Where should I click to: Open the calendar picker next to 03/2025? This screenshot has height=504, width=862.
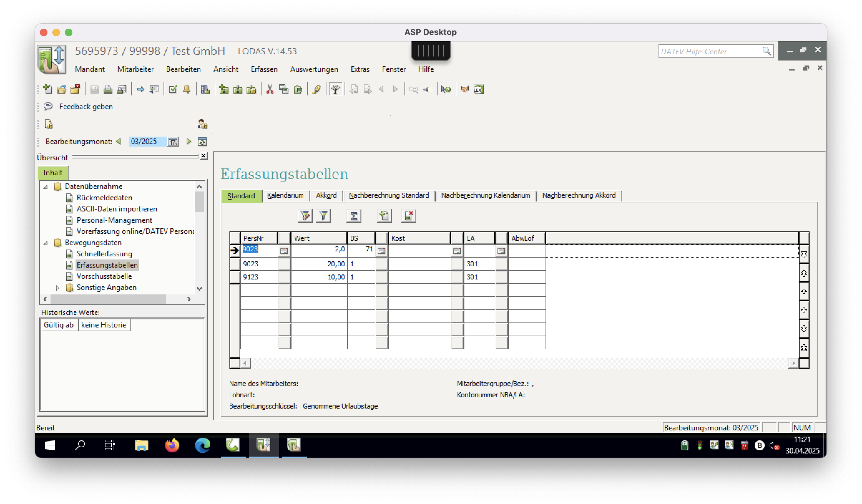(x=173, y=142)
